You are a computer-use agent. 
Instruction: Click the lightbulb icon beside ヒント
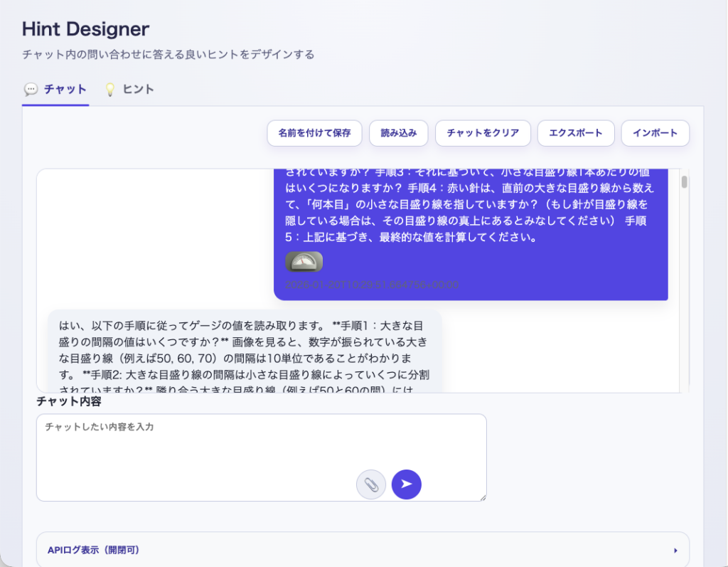pos(110,90)
